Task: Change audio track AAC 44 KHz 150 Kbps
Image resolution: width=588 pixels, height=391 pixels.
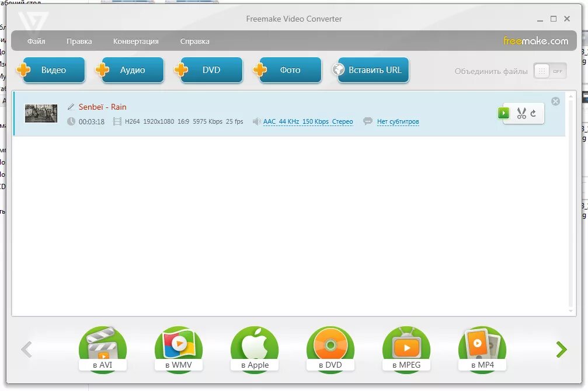Action: pos(308,121)
